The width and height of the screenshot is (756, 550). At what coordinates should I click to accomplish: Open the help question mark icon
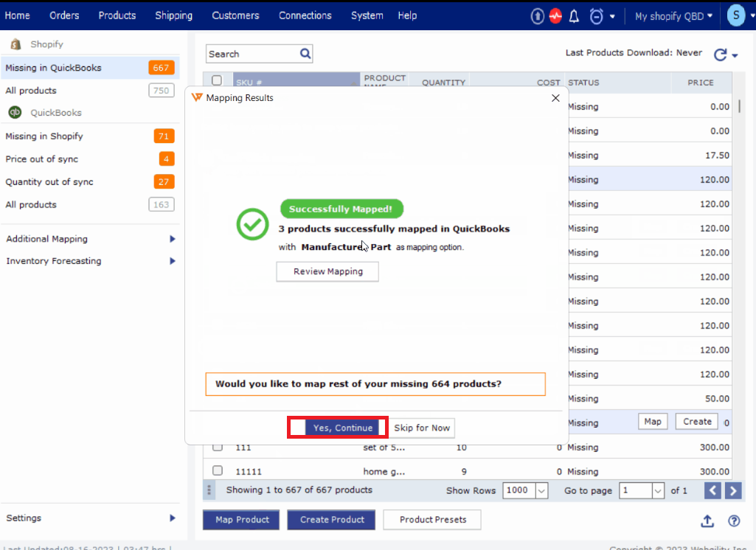(734, 521)
